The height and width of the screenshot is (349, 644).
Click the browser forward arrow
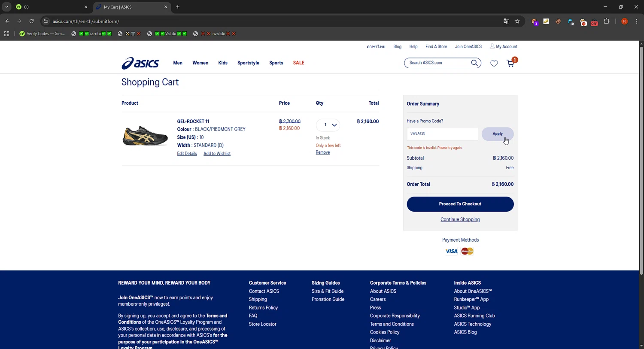click(19, 21)
